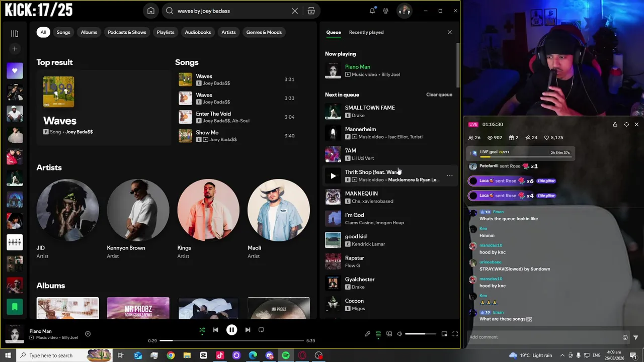Open the user profile avatar menu
The height and width of the screenshot is (362, 644).
tap(404, 11)
